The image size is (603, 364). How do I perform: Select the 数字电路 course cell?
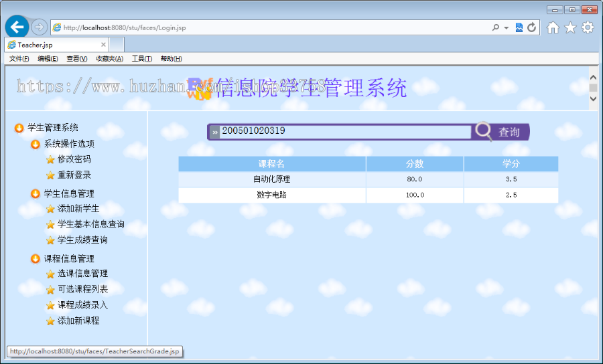[x=272, y=195]
